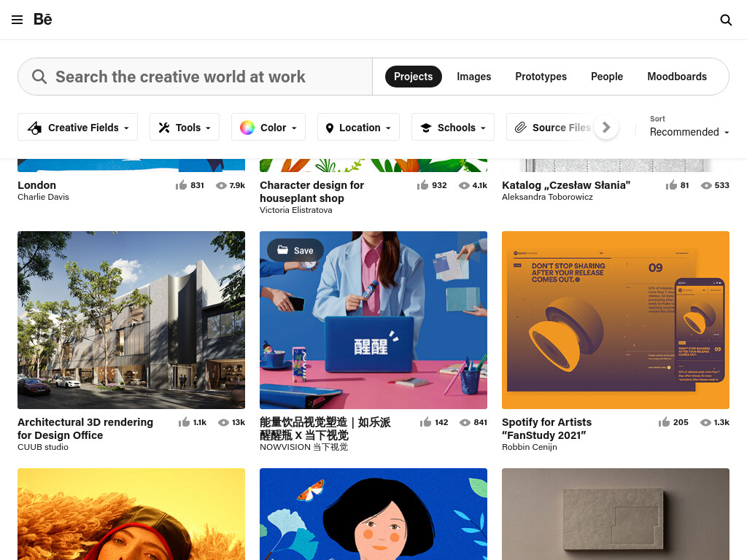Open the London project title
747x560 pixels.
pyautogui.click(x=36, y=185)
